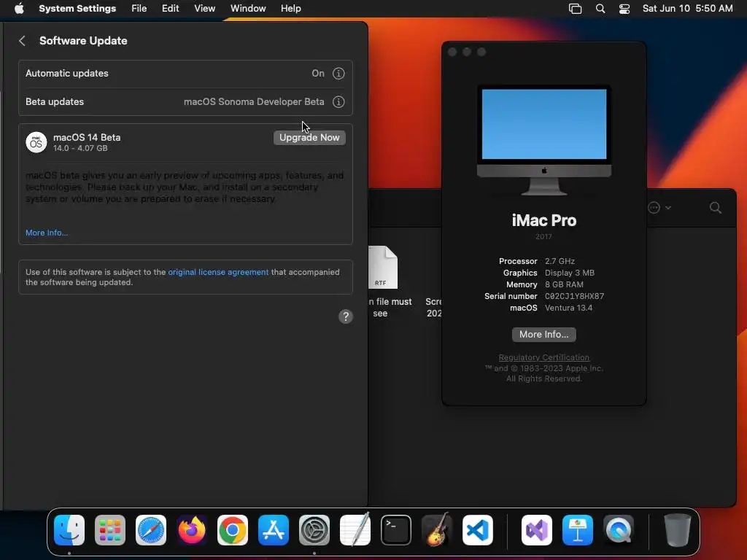The image size is (747, 560).
Task: Open the Edit menu
Action: 170,9
